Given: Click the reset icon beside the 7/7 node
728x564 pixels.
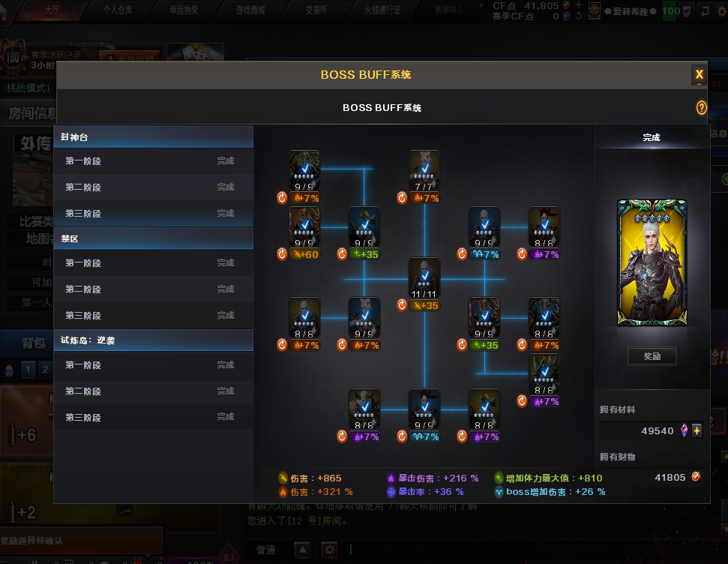Looking at the screenshot, I should (x=402, y=198).
